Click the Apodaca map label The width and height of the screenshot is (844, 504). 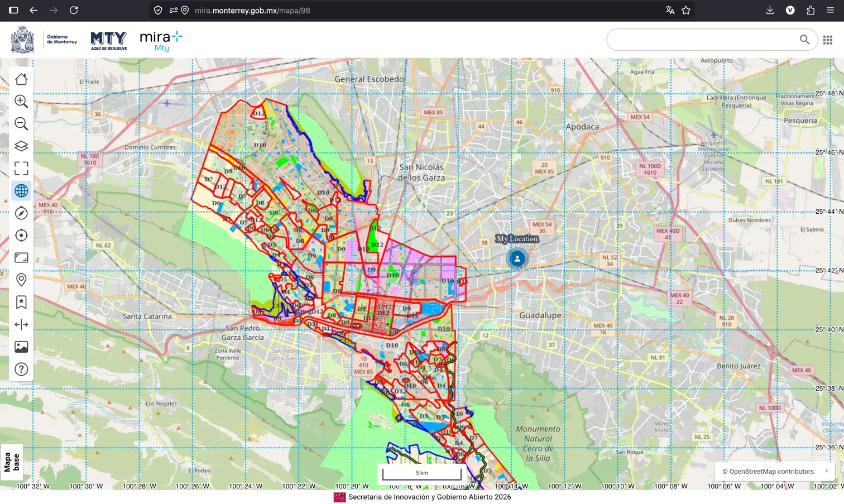click(x=582, y=127)
